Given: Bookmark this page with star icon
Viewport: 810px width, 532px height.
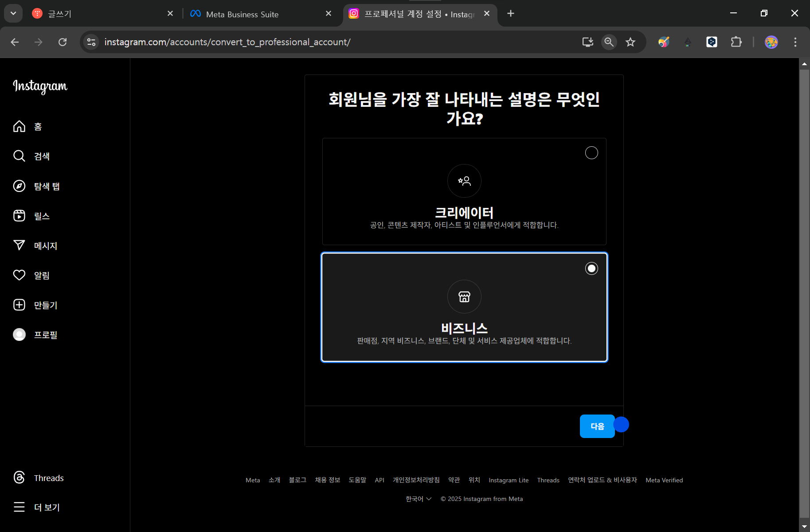Looking at the screenshot, I should click(630, 42).
